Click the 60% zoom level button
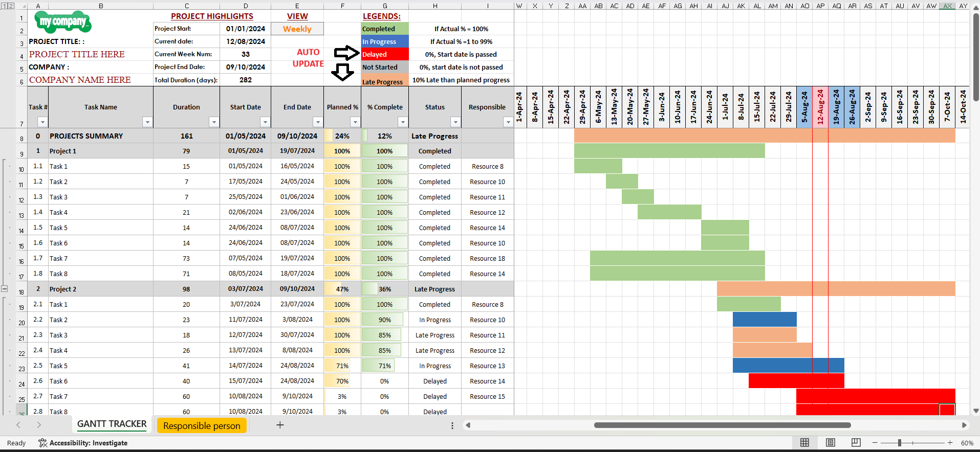Screen dimensions: 980x452 coord(967,443)
